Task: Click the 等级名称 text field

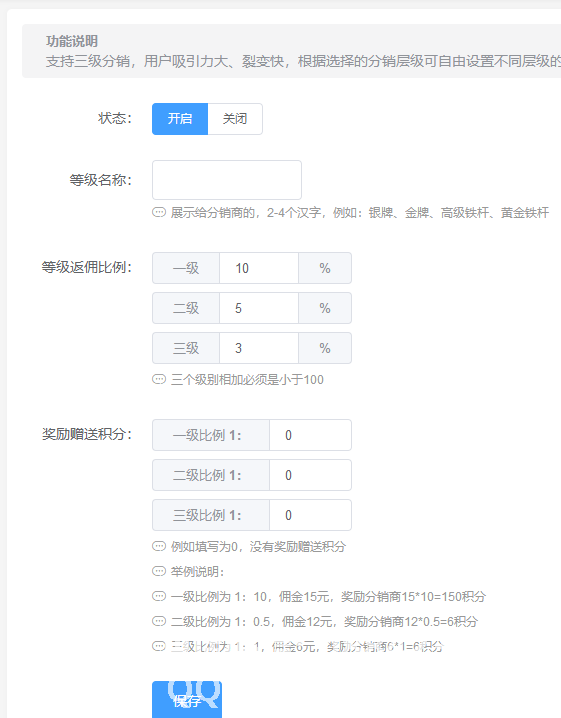Action: [227, 180]
